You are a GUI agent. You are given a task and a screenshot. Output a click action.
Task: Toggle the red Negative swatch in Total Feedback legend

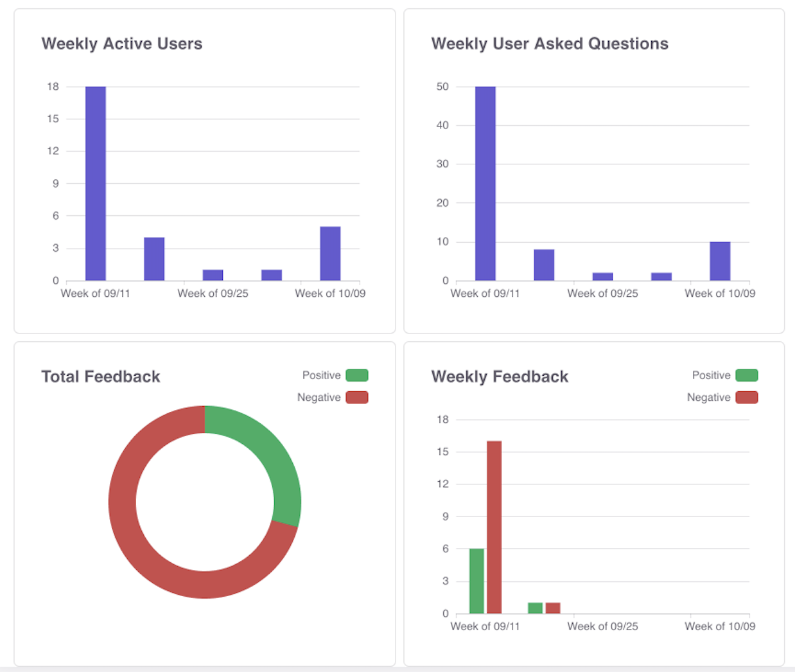(x=356, y=398)
